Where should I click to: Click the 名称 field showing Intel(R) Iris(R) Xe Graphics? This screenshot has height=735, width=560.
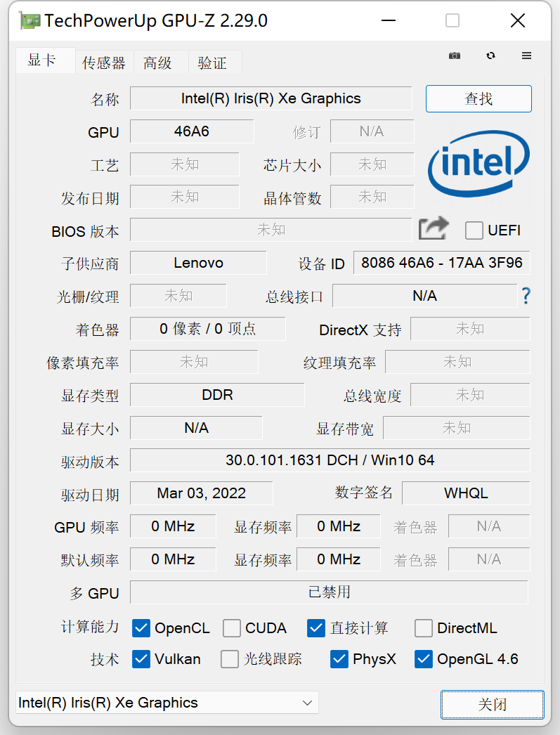(271, 98)
